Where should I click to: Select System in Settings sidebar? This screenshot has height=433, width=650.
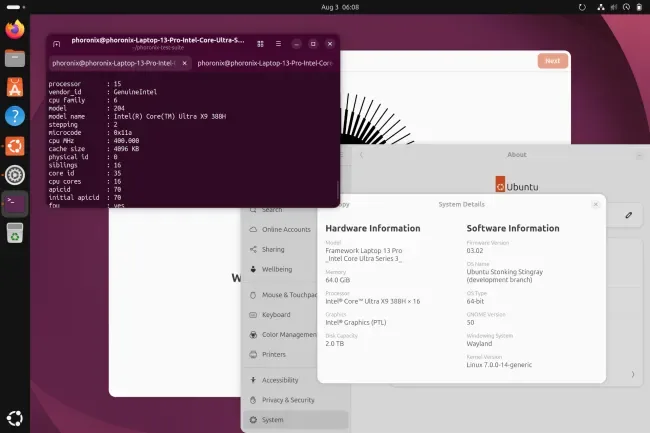point(295,420)
